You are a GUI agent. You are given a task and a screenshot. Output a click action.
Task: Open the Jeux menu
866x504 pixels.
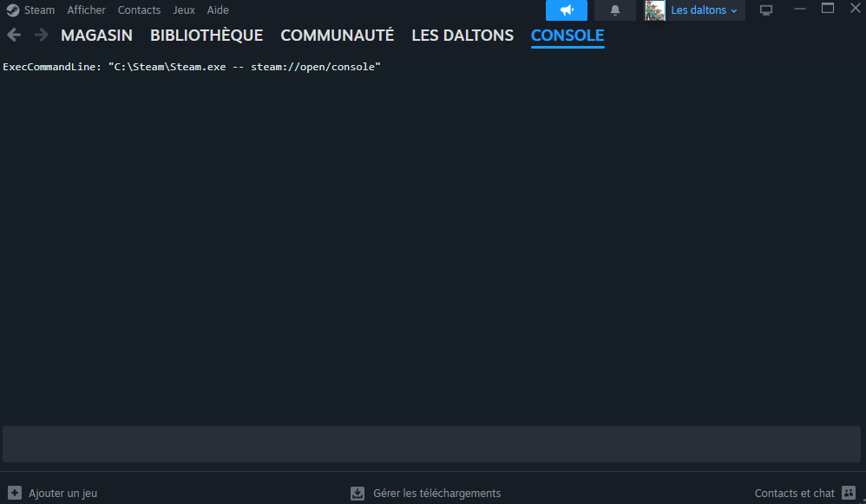184,10
